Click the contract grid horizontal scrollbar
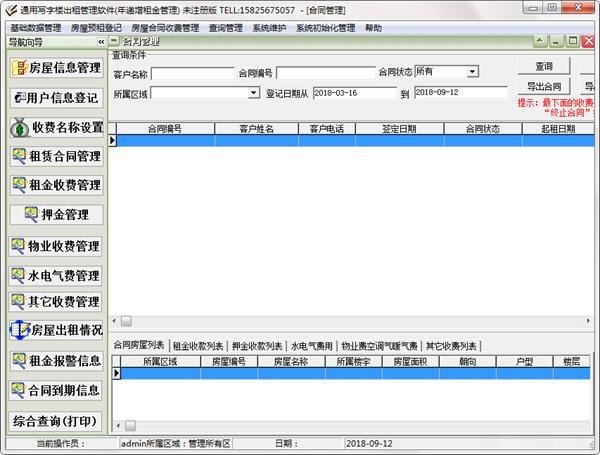Viewport: 600px width, 455px height. point(350,321)
